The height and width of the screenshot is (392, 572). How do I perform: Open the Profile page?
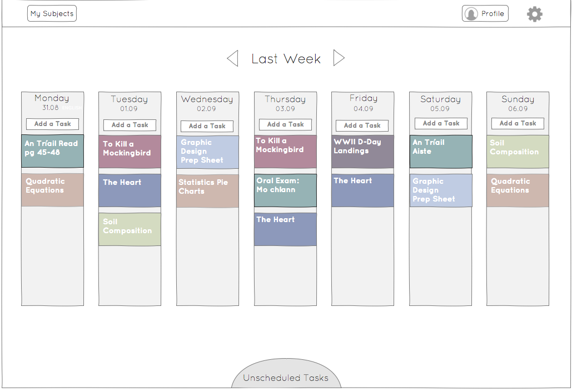(485, 13)
